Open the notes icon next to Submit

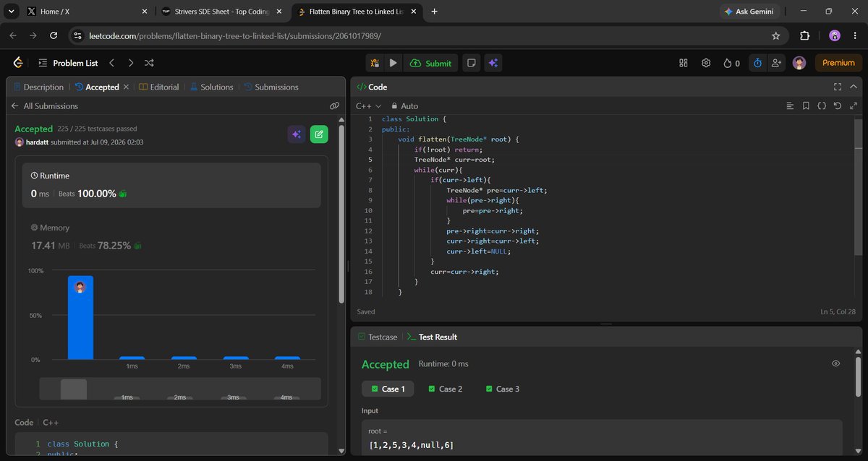(471, 63)
